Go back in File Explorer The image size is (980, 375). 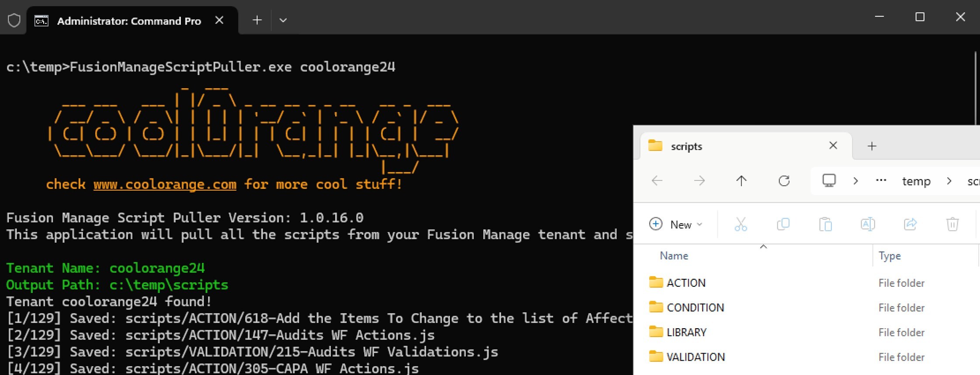657,181
